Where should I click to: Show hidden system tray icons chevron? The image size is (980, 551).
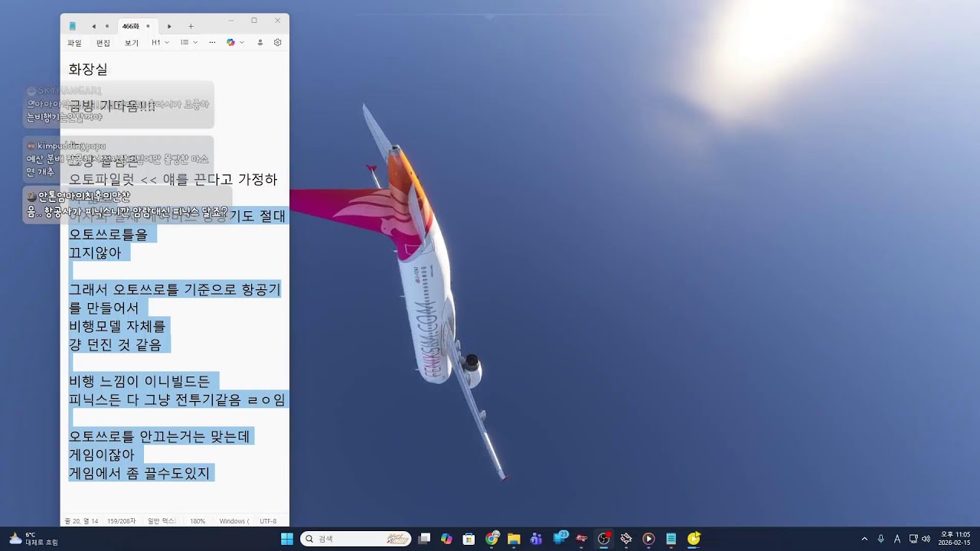pyautogui.click(x=864, y=539)
